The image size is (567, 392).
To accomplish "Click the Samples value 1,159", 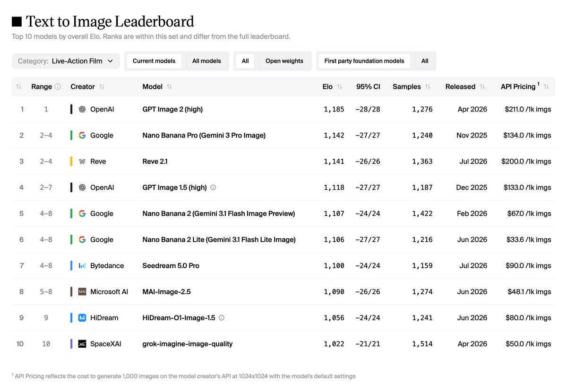I will (422, 266).
